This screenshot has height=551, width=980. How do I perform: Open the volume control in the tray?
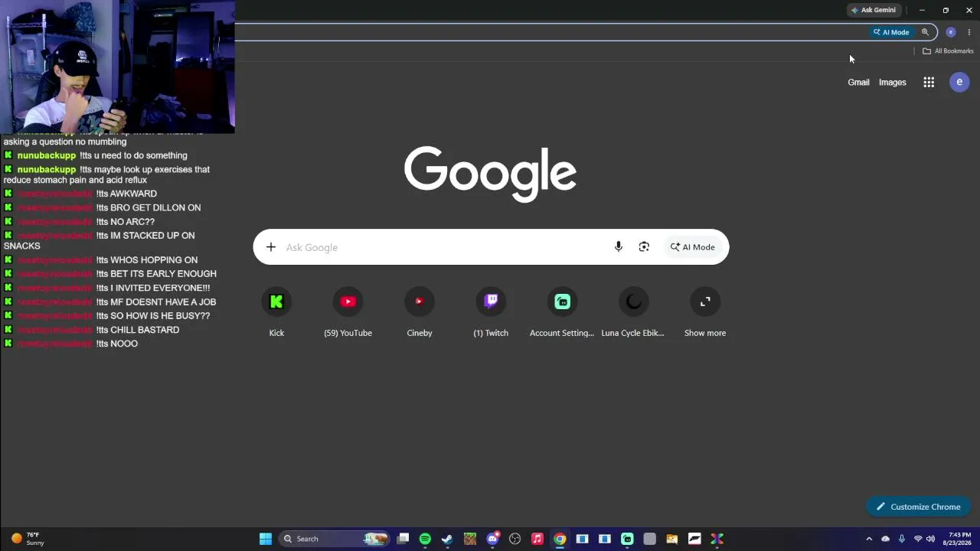(x=931, y=539)
